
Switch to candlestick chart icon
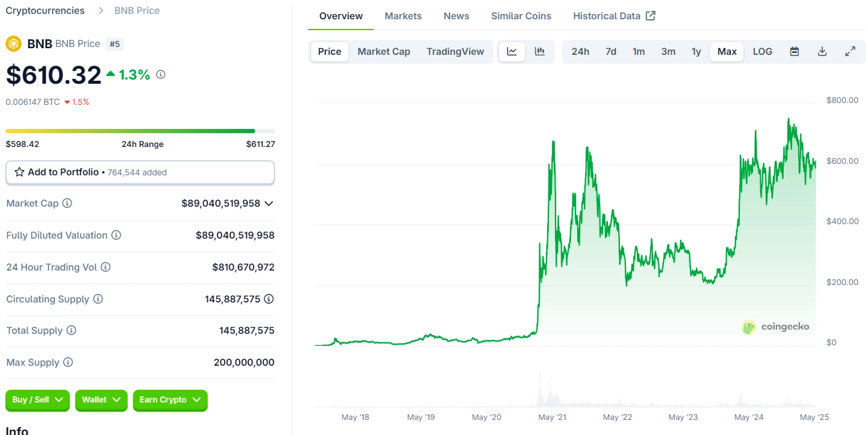pyautogui.click(x=540, y=52)
